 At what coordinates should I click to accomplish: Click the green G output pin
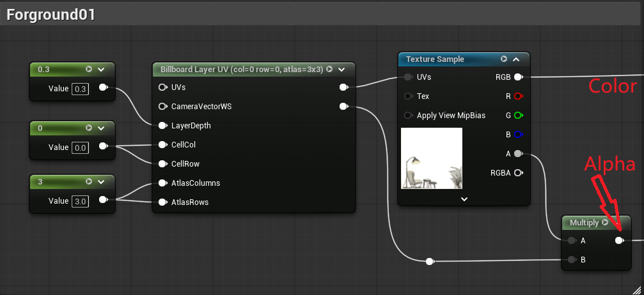(x=519, y=116)
